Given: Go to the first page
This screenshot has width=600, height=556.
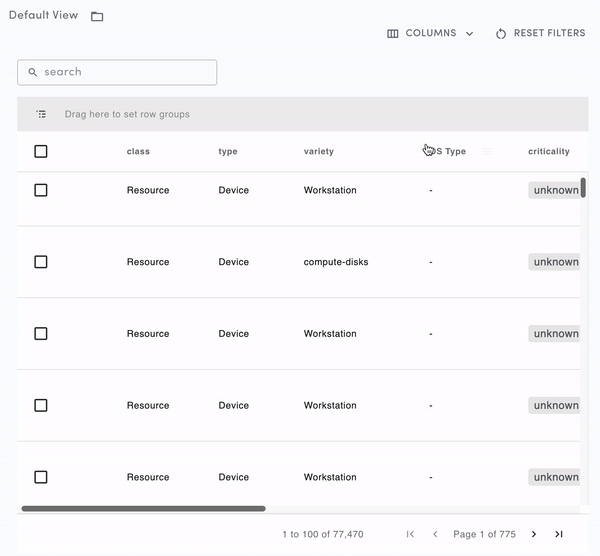Looking at the screenshot, I should click(x=410, y=534).
